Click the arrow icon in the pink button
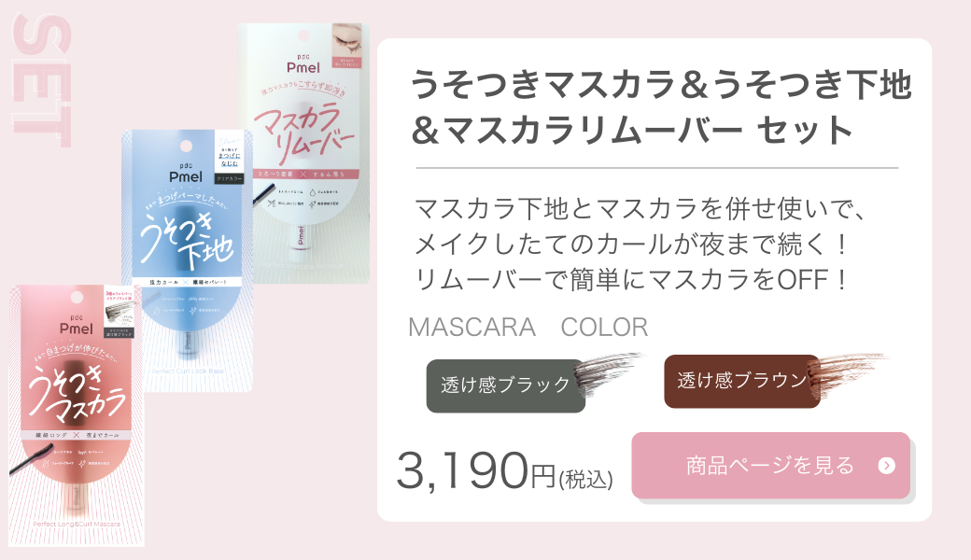971x560 pixels. coord(886,466)
